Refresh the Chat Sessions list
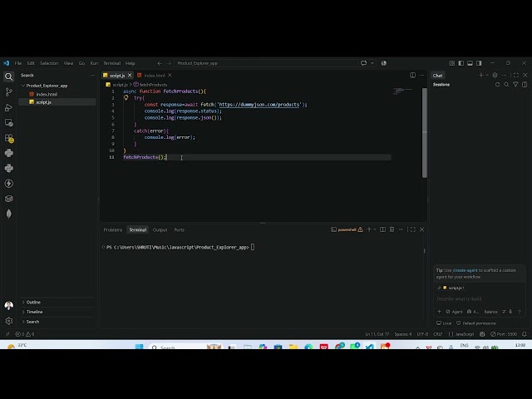This screenshot has width=532, height=399. [x=497, y=85]
